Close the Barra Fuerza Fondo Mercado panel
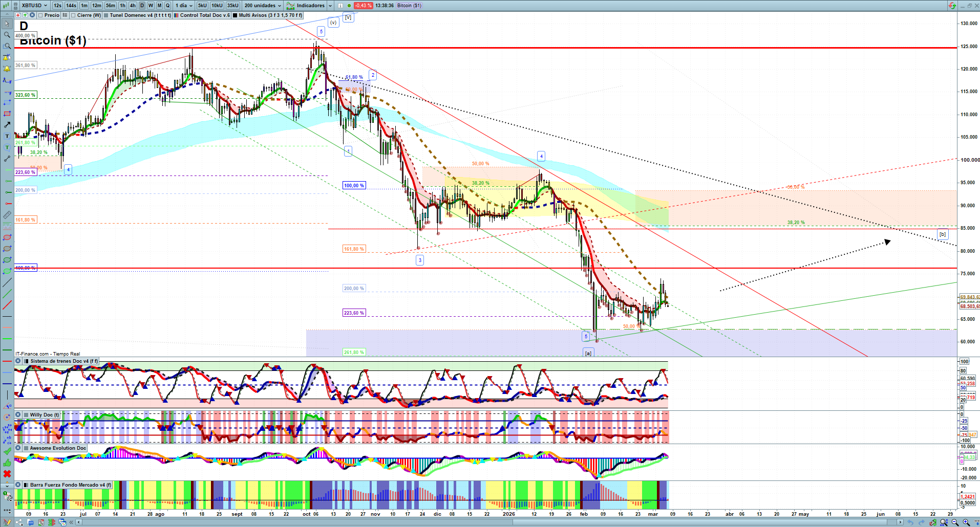Image resolution: width=980 pixels, height=527 pixels. [x=18, y=485]
